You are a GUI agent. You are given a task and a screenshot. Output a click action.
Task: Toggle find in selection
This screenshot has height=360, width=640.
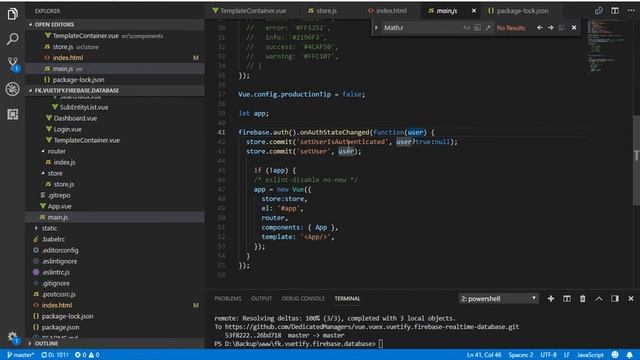coord(562,28)
